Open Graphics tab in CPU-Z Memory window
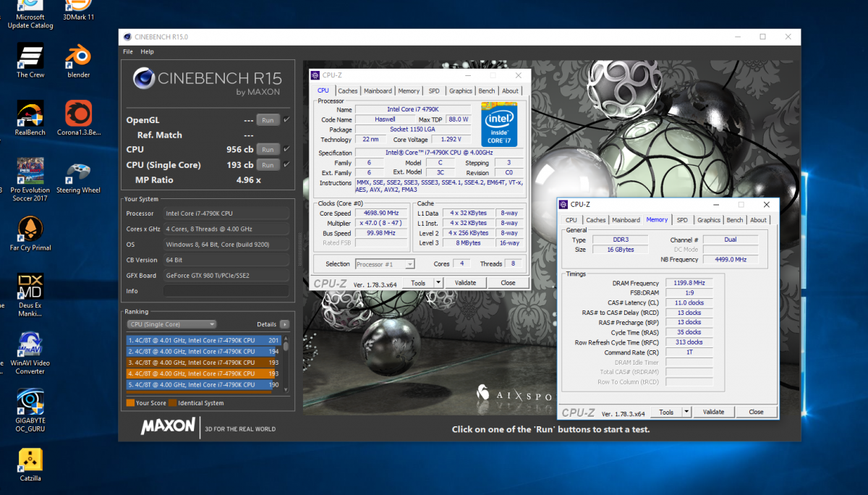 click(709, 220)
